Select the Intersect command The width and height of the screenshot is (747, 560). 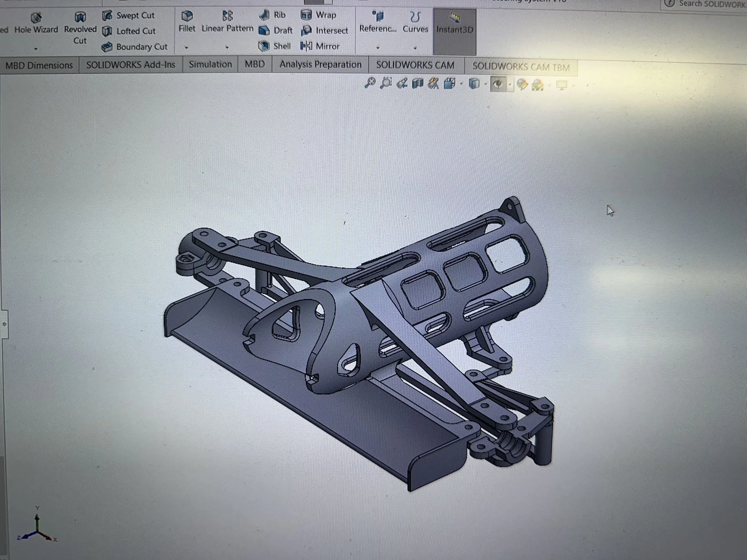pos(324,30)
